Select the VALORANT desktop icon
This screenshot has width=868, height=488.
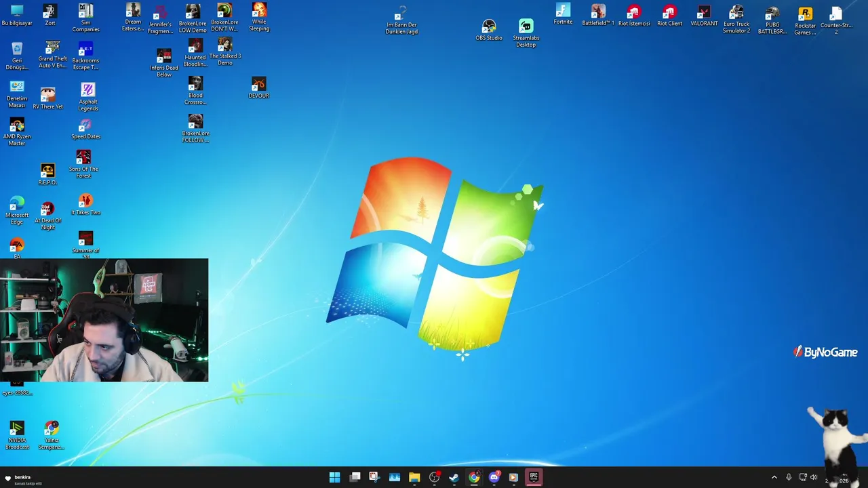pyautogui.click(x=704, y=15)
